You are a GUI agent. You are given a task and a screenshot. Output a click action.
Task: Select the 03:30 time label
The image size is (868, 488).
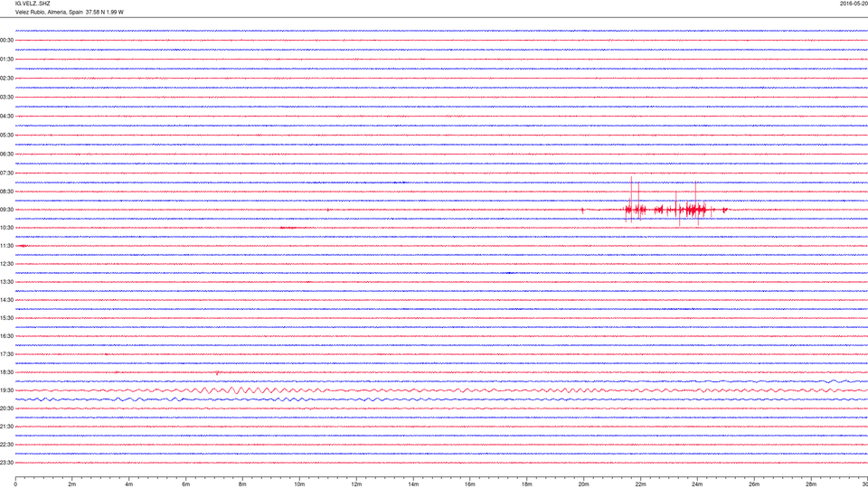(6, 98)
